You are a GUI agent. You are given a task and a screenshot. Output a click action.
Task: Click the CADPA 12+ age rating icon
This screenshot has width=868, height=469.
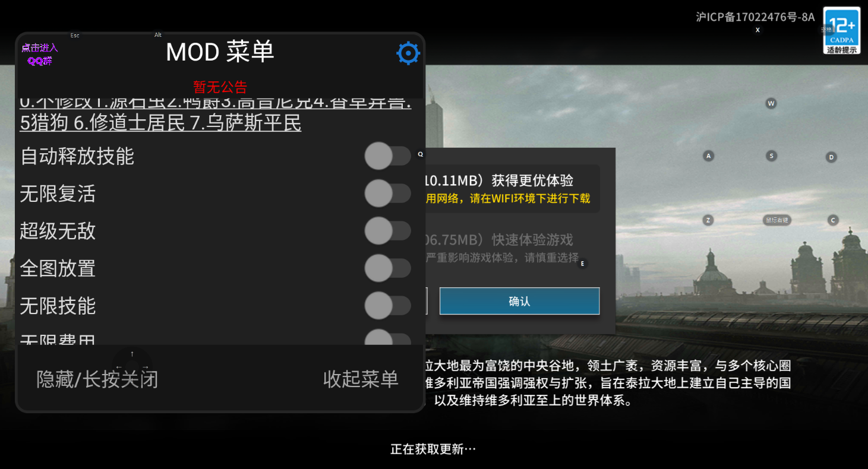[x=841, y=30]
